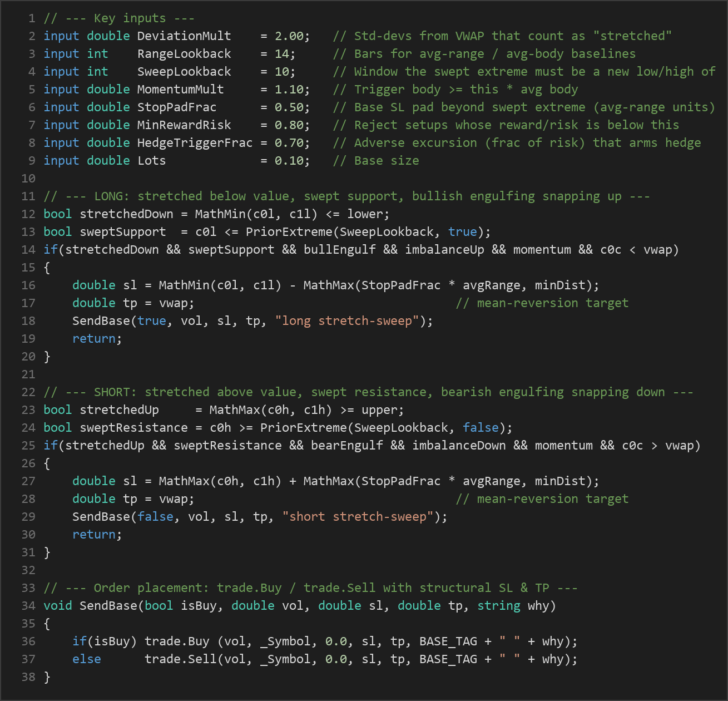Click the Lots input value 0.10
Screen dimensions: 728x701
289,161
